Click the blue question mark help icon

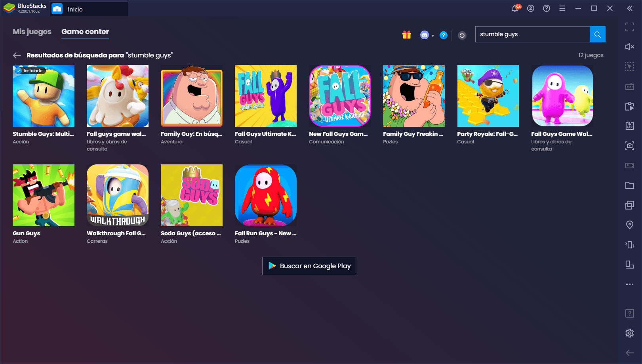coord(444,35)
